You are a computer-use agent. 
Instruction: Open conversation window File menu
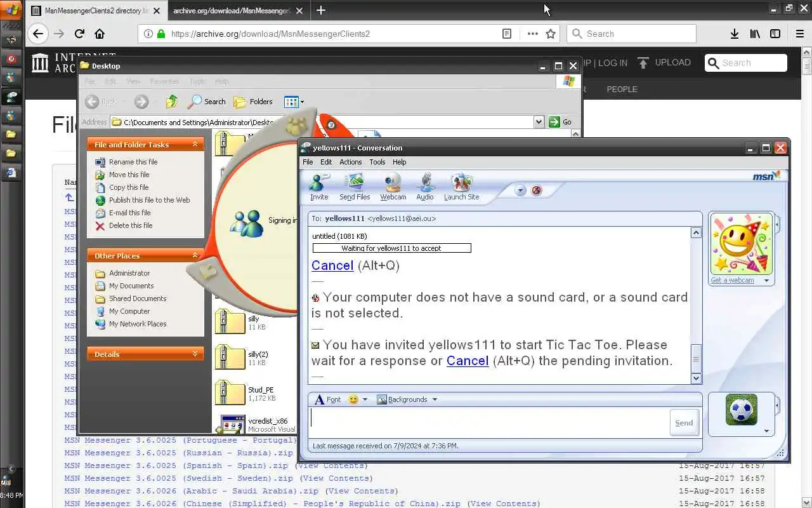(308, 162)
